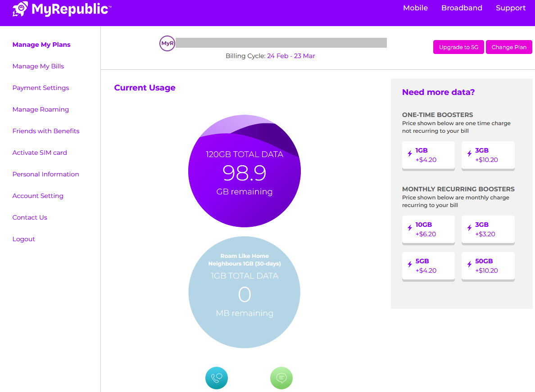This screenshot has width=535, height=392.
Task: Select the one-time 1GB booster for $4.20
Action: pyautogui.click(x=428, y=155)
